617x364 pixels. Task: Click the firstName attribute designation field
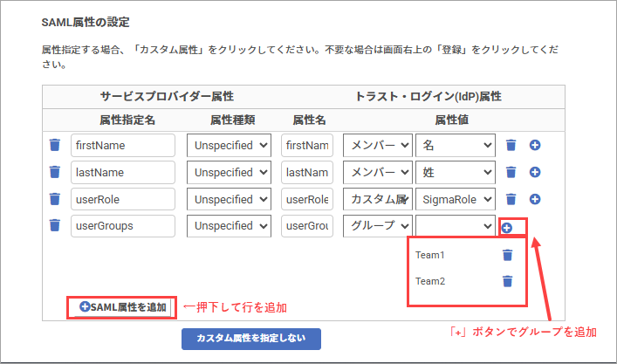(123, 145)
